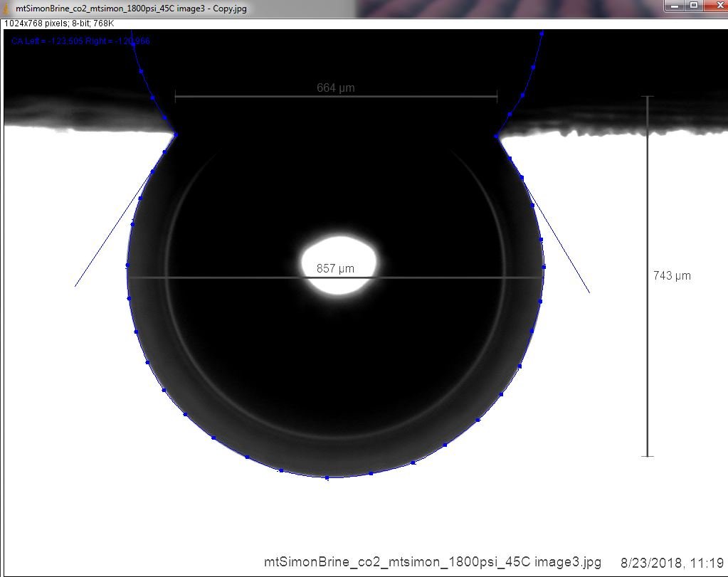The image size is (728, 577).
Task: Click the window title mtSimonBrine_co2 text
Action: tap(131, 9)
